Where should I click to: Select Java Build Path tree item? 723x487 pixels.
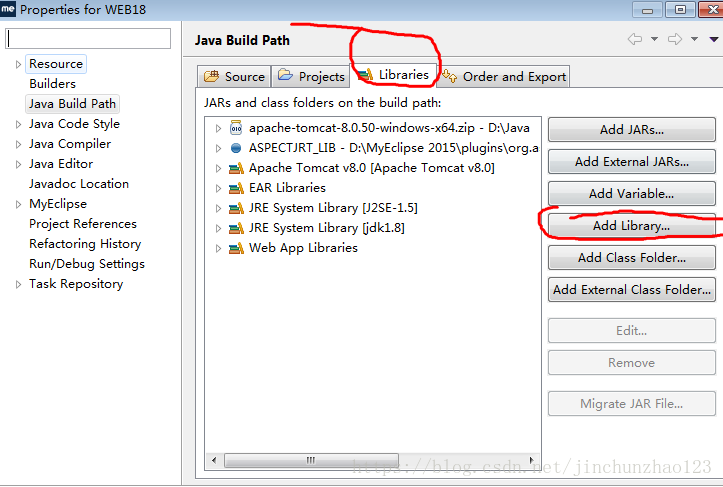(72, 104)
